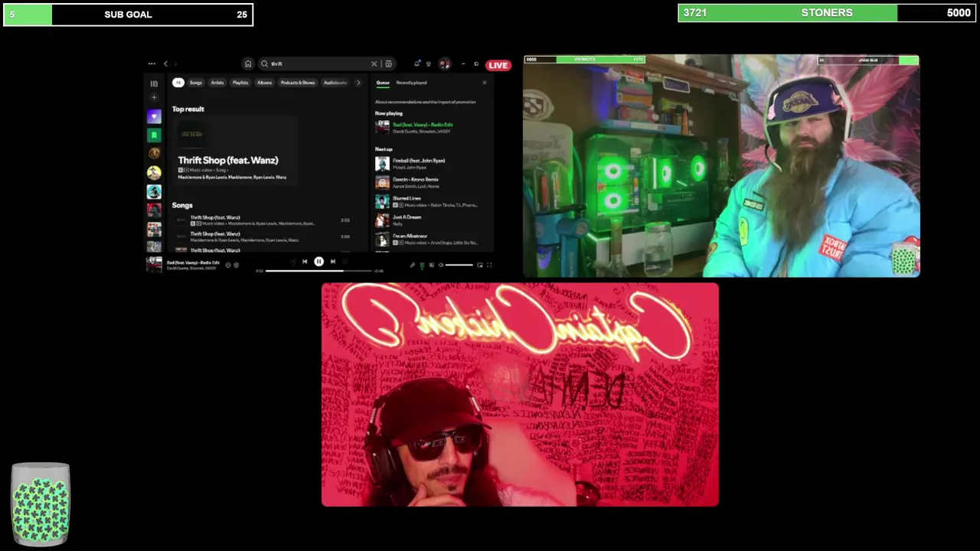This screenshot has width=980, height=551.
Task: Open now-playing album art in player bar
Action: coord(154,265)
